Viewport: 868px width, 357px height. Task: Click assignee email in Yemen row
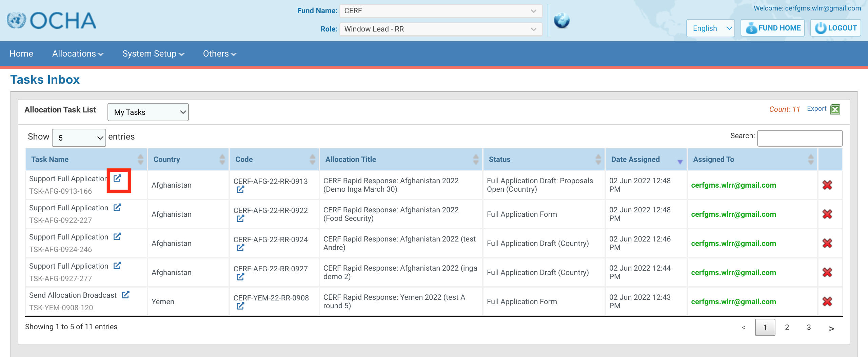click(x=733, y=302)
